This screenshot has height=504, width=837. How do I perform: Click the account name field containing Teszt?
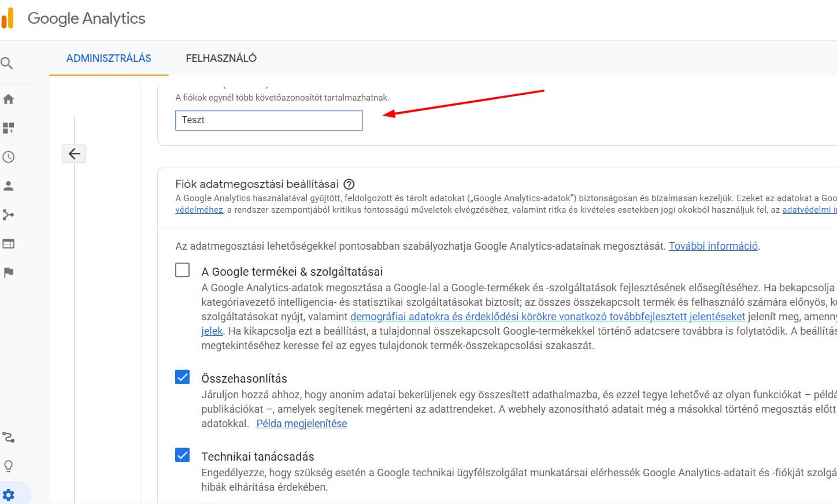click(269, 120)
